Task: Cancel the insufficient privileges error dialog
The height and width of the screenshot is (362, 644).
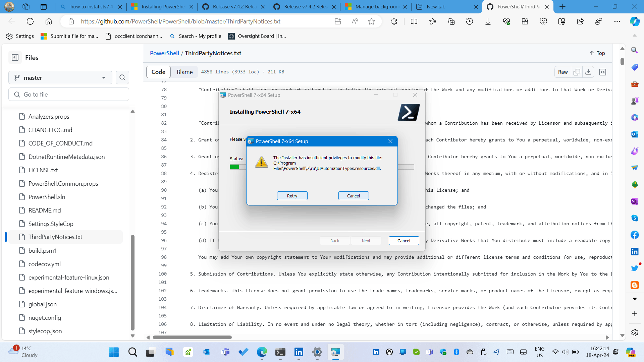Action: (353, 196)
